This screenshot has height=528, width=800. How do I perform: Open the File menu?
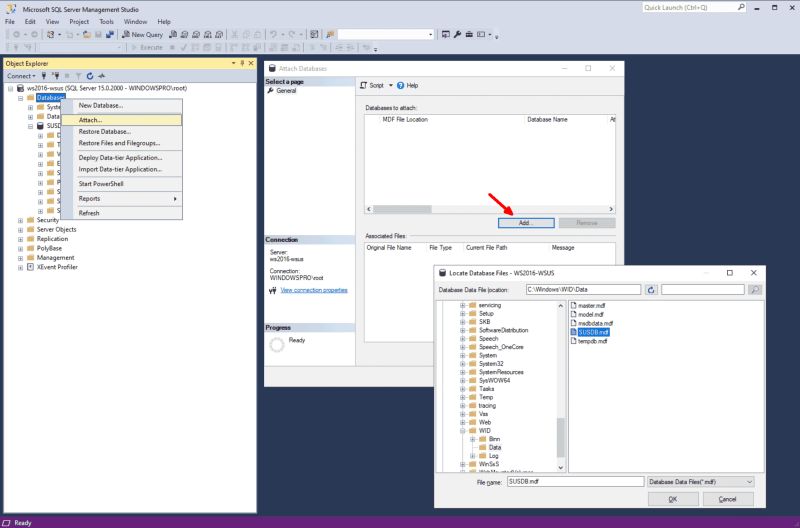click(x=10, y=21)
